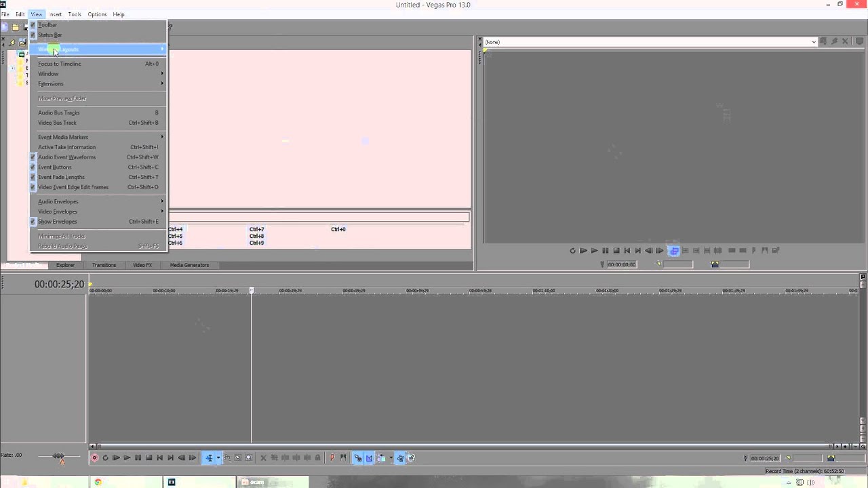868x488 pixels.
Task: Toggle Event Fade Lengths in View menu
Action: click(x=98, y=178)
